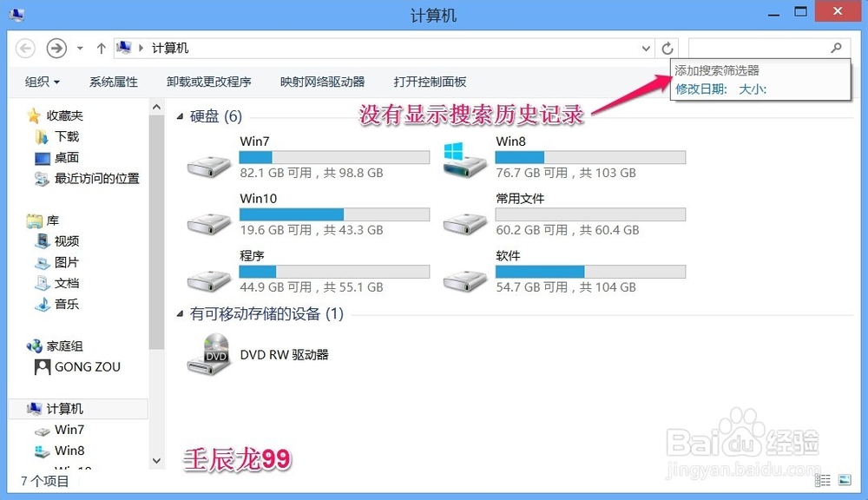Go up one folder level
This screenshot has height=500, width=868.
coord(101,49)
